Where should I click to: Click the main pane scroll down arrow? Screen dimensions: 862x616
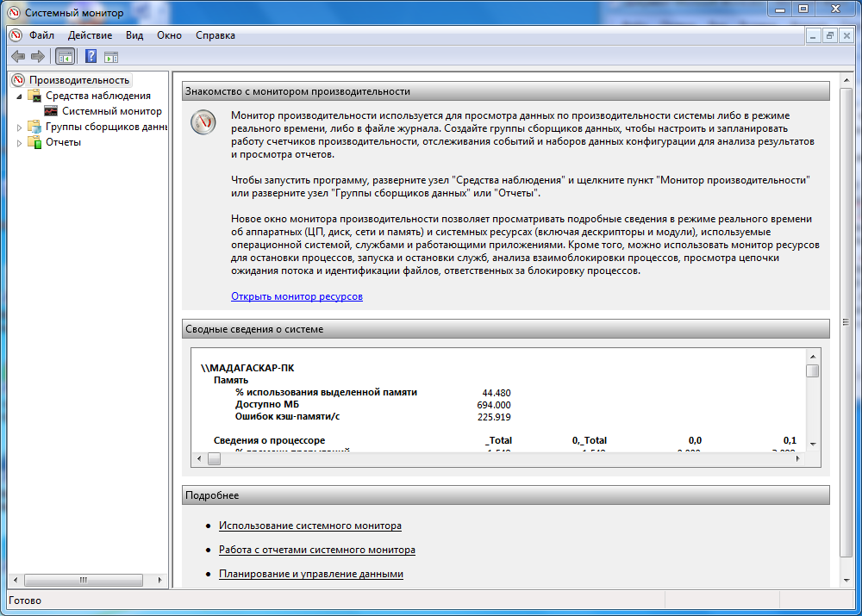click(x=846, y=581)
